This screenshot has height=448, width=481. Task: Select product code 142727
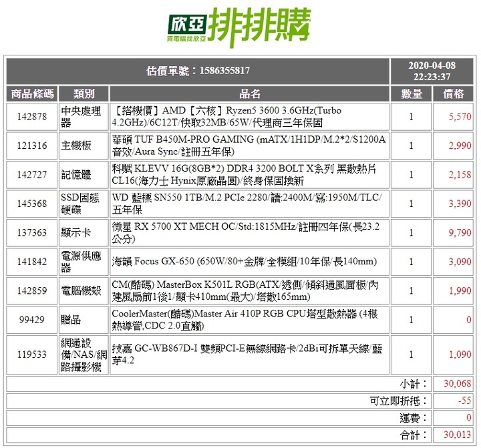coord(32,175)
